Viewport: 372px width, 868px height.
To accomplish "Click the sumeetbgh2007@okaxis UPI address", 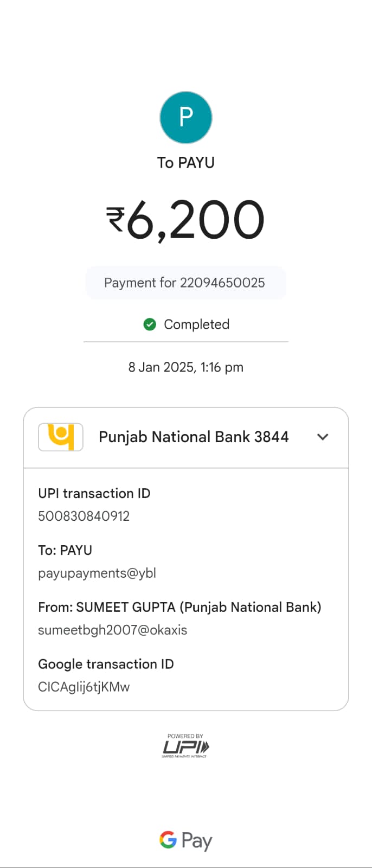I will point(113,630).
